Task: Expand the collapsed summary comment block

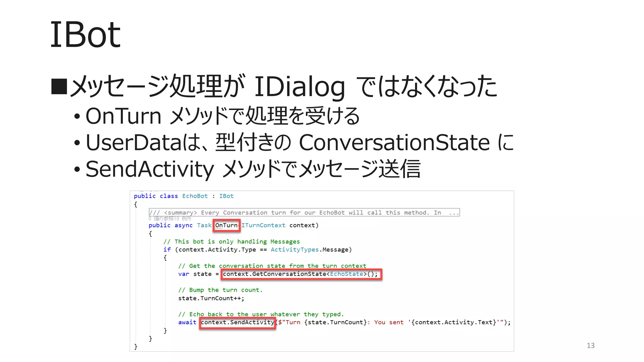Action: [x=304, y=212]
